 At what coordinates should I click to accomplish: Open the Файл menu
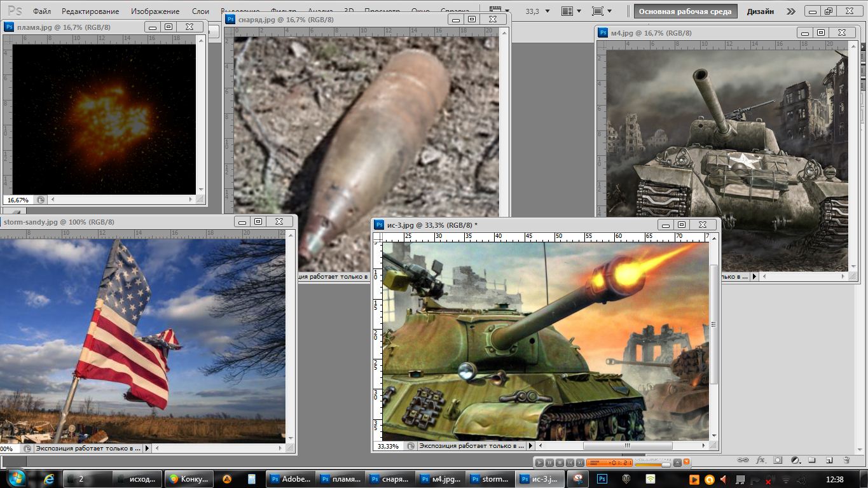pyautogui.click(x=42, y=11)
